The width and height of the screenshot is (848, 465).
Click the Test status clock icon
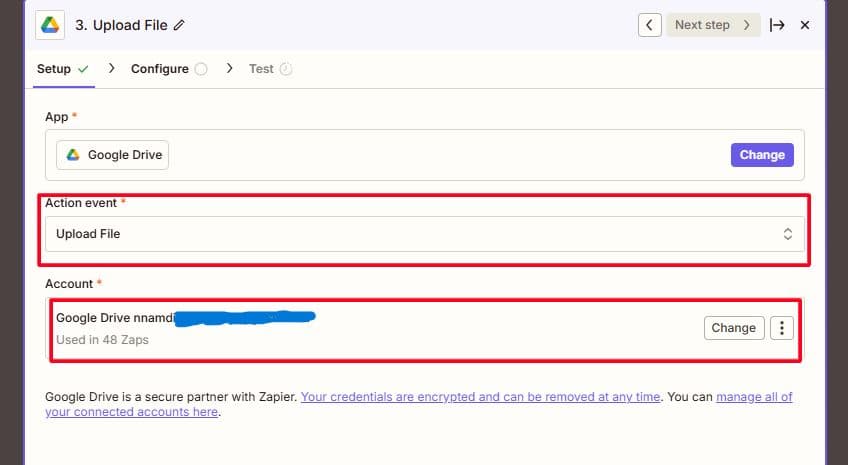tap(286, 69)
